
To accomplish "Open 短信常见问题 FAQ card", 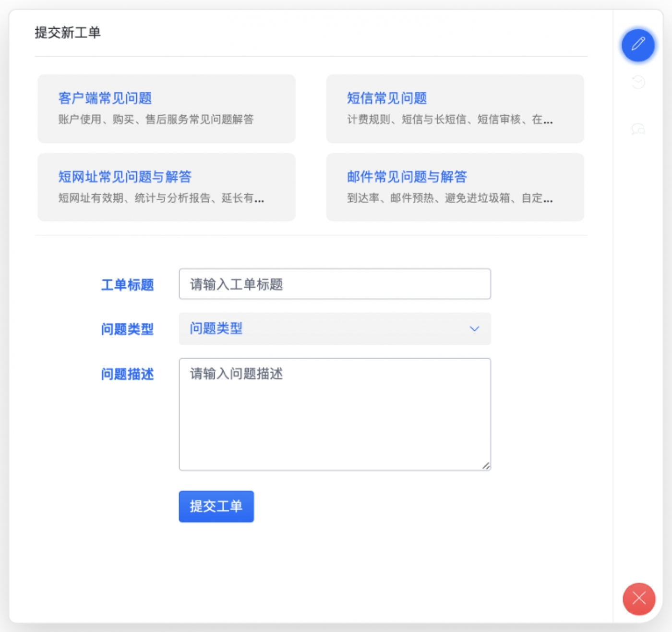I will click(455, 109).
